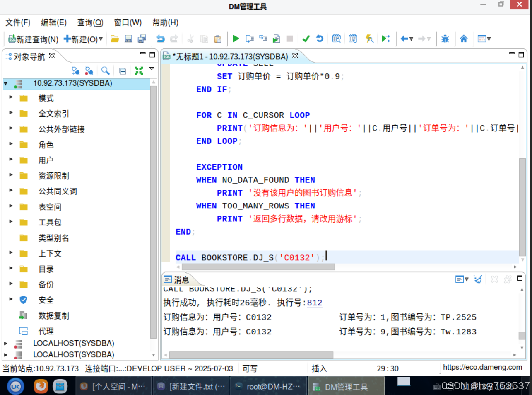Select the 数据复制 tree item
This screenshot has height=395, width=532.
54,315
